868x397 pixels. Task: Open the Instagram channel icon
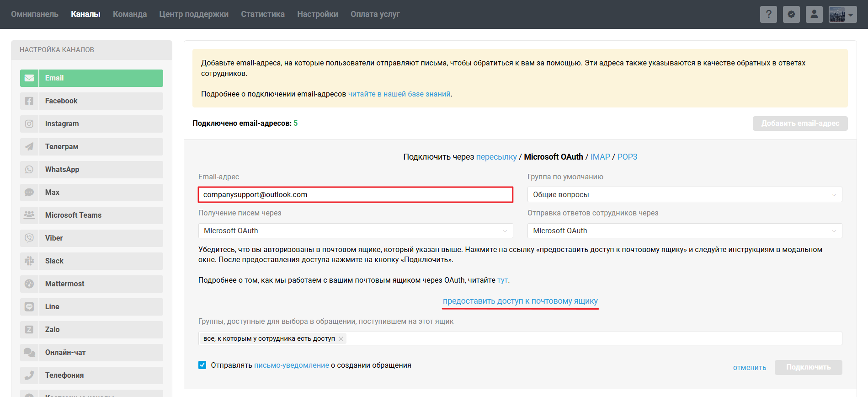tap(29, 124)
